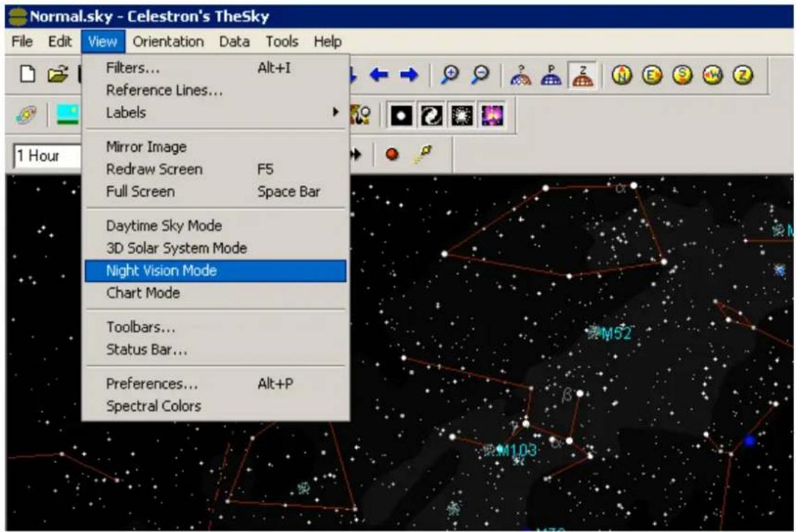Viewport: 796px width, 532px height.
Task: Click the Look West 'W' icon
Action: click(713, 75)
